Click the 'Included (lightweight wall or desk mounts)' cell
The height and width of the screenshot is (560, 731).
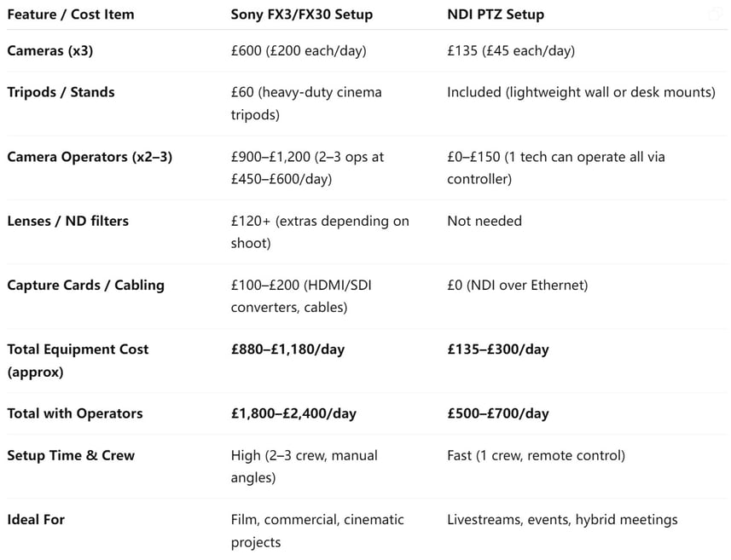click(581, 92)
